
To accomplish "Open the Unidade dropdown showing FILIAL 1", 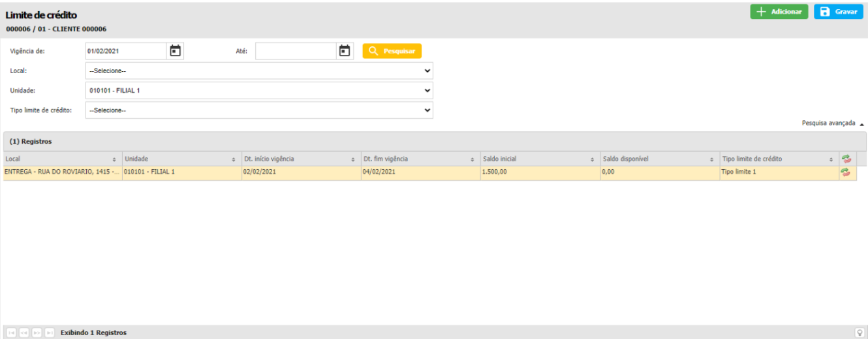I will click(259, 90).
